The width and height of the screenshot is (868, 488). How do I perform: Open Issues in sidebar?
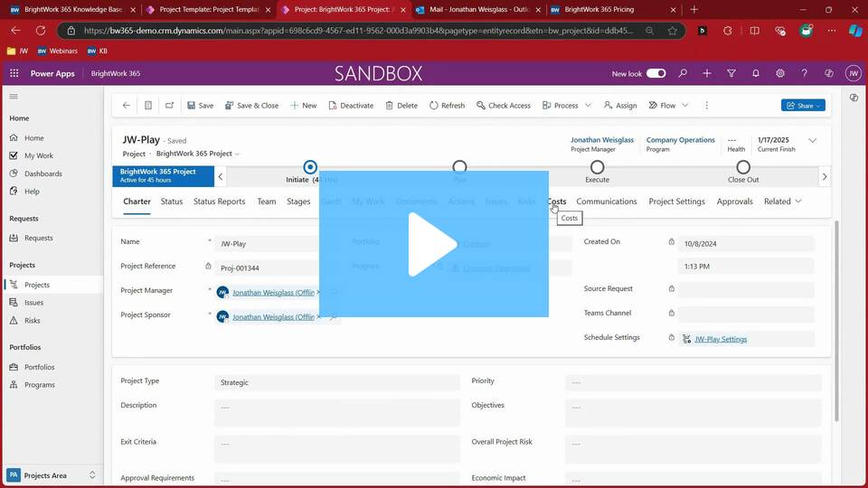(x=33, y=303)
